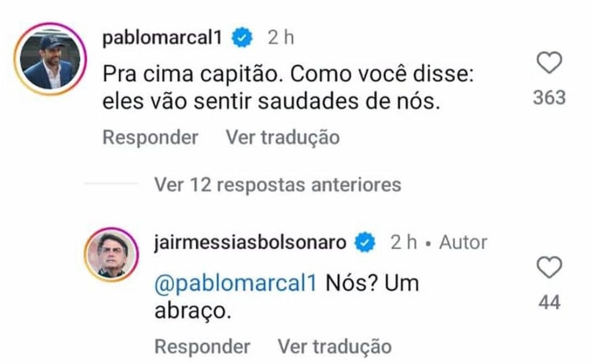Tap the @pablomarcal1 mention in the reply
This screenshot has height=364, width=591.
pyautogui.click(x=236, y=283)
